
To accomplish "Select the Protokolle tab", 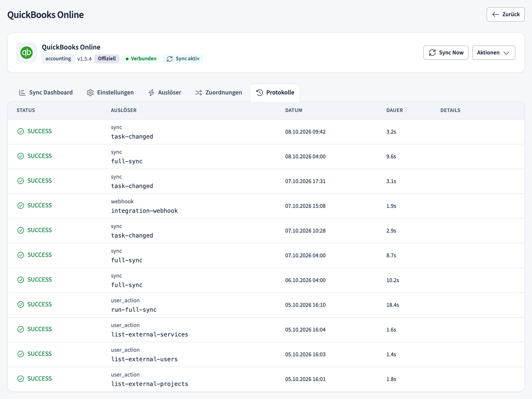I will [275, 93].
